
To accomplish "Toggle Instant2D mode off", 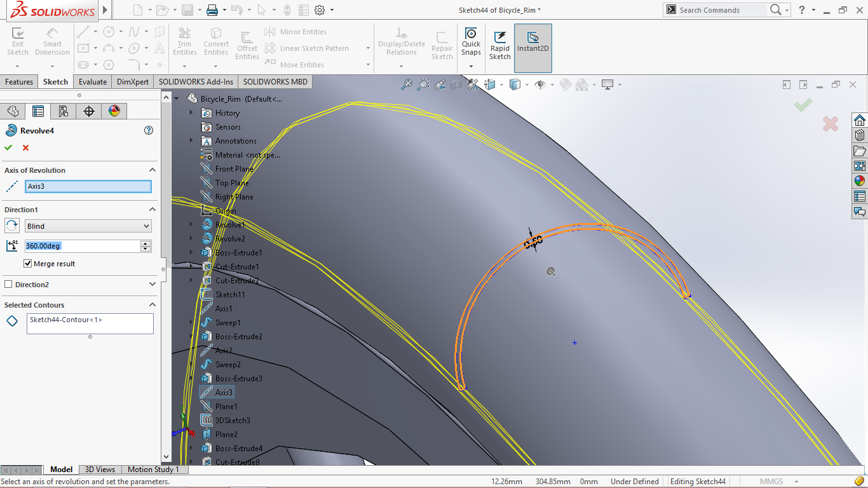I will tap(532, 41).
